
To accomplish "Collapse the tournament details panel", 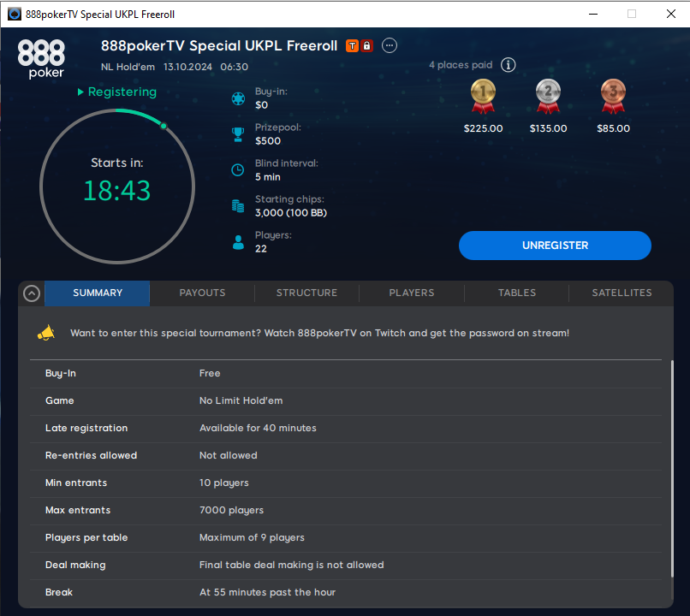I will [32, 293].
